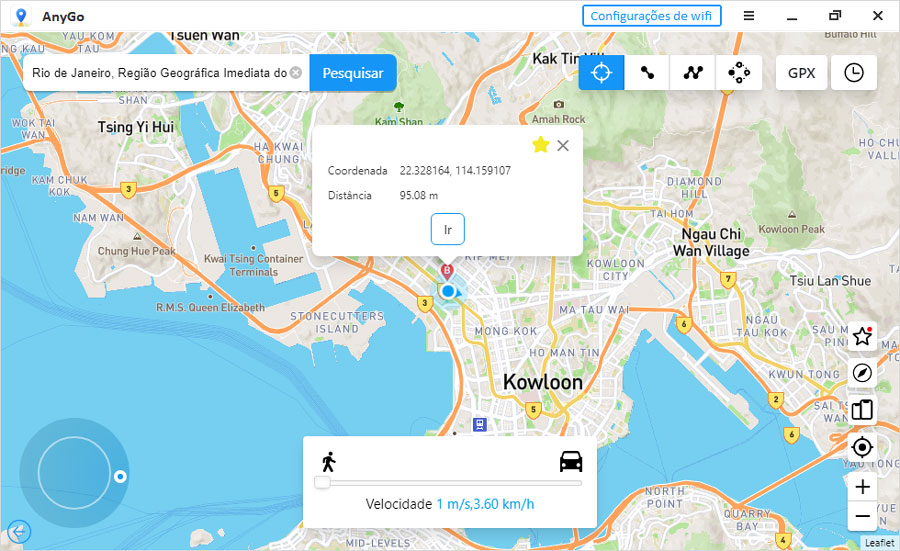
Task: Open the hamburger menu in title bar
Action: click(x=749, y=16)
